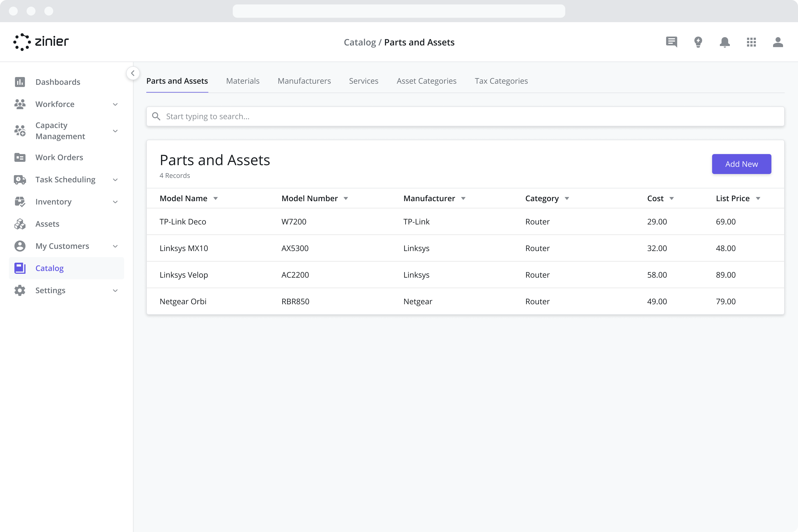
Task: Open the chat messages icon
Action: click(x=671, y=42)
